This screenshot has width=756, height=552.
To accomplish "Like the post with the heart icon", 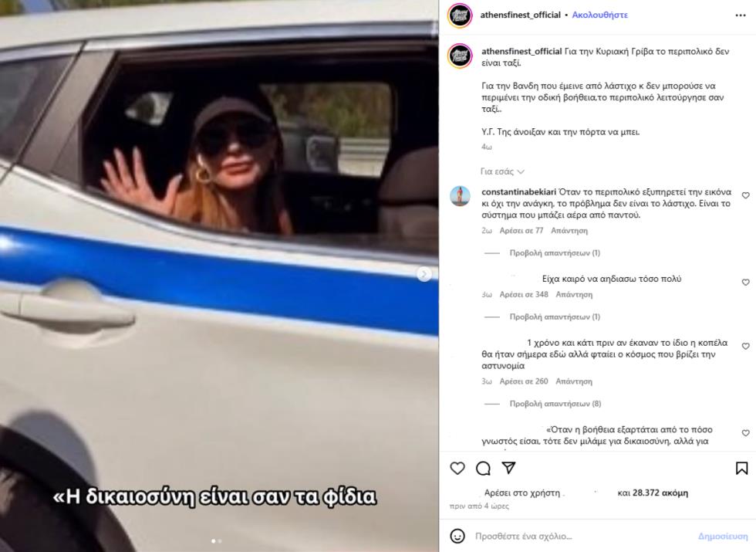I will (457, 468).
